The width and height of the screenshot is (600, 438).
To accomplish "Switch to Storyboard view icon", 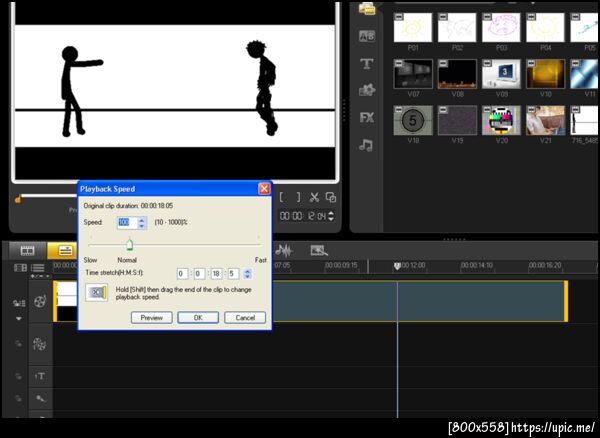I will click(27, 250).
